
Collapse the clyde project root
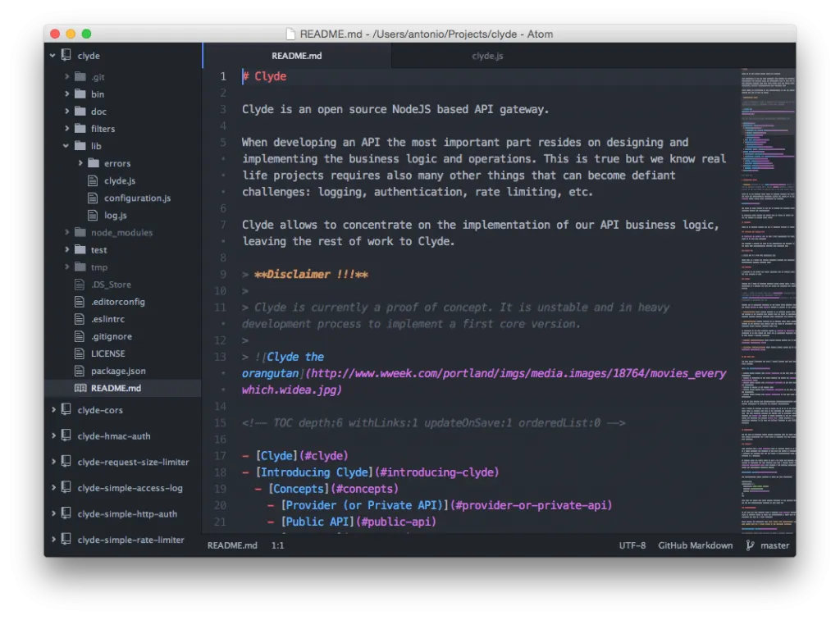[52, 55]
